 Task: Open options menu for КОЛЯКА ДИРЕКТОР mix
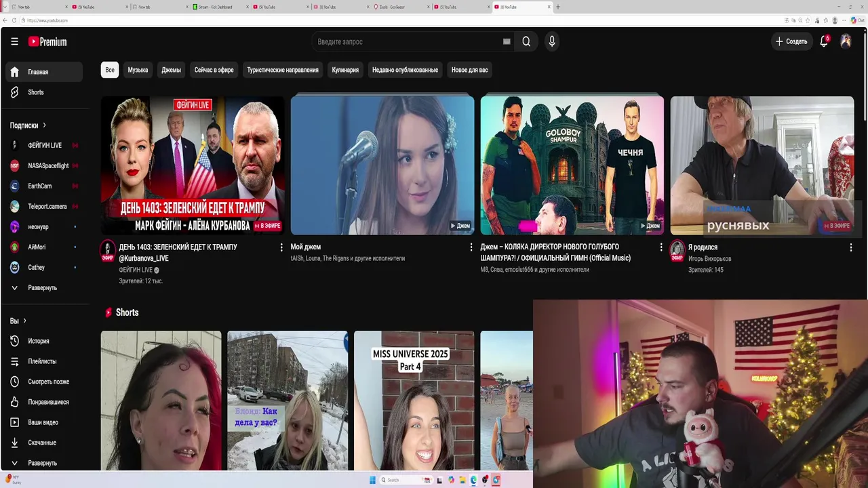click(x=661, y=247)
